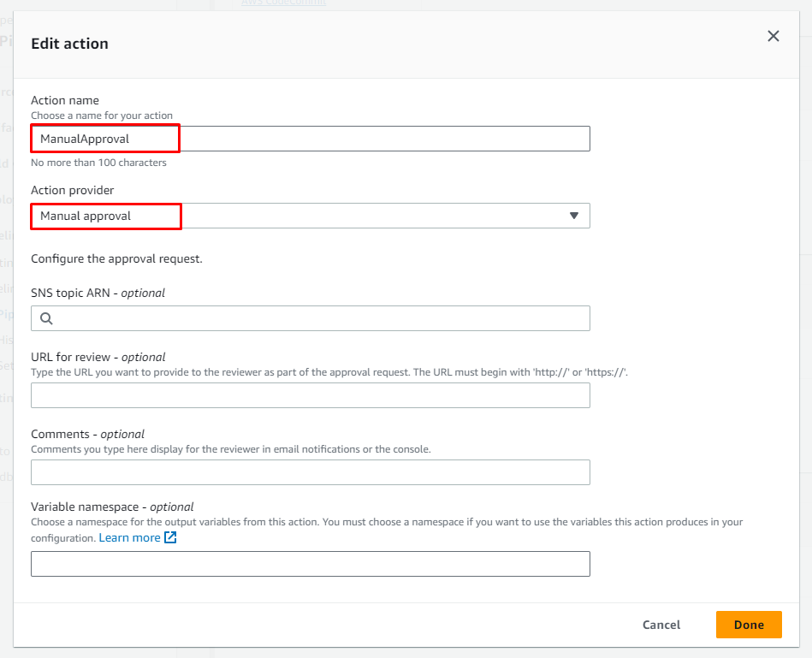Focus the Action name field containing ManualApproval
The height and width of the screenshot is (658, 812).
[x=310, y=139]
